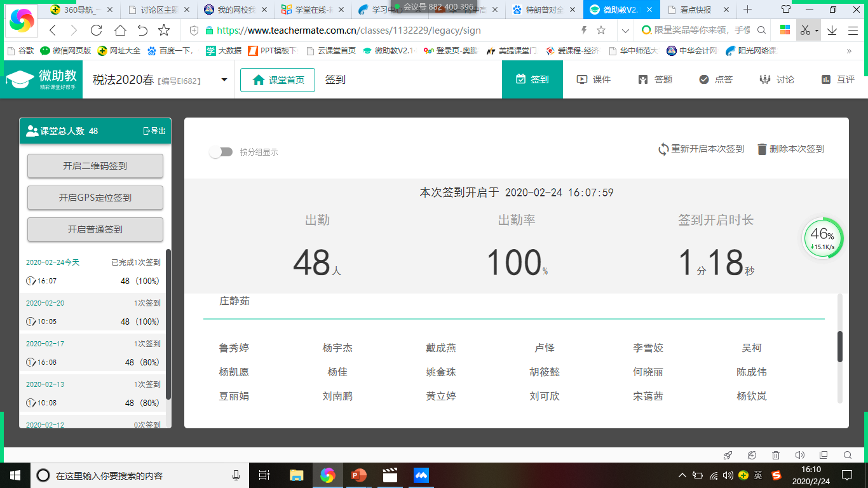Click the student list vertical scrollbar

click(840, 346)
